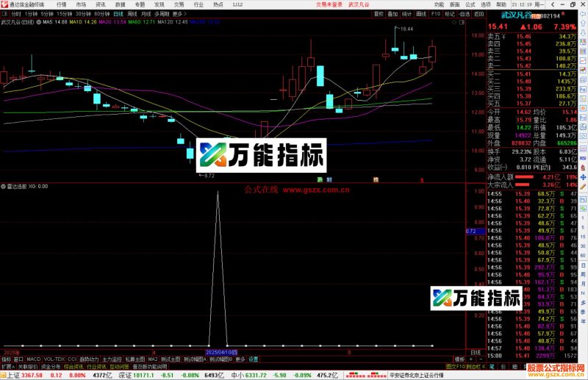Click the 净流入额 red bar indicator
The image size is (588, 380).
(x=524, y=177)
